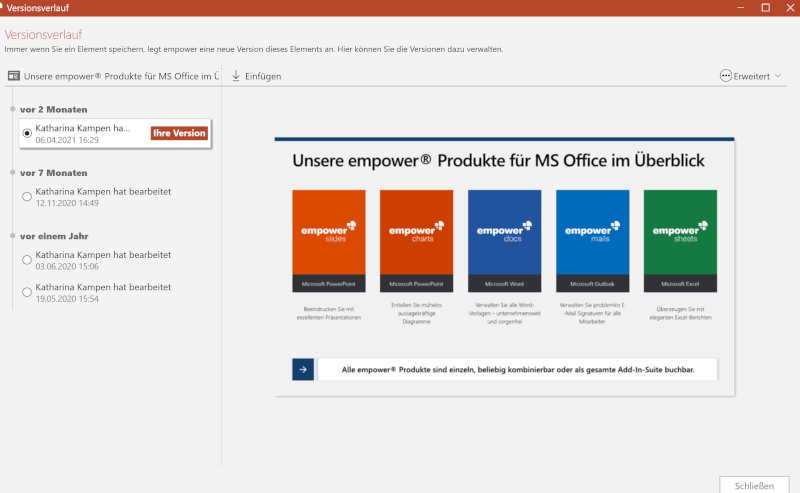Select version from 06.04.2021 16:29 radio button
The height and width of the screenshot is (493, 800).
pos(27,133)
